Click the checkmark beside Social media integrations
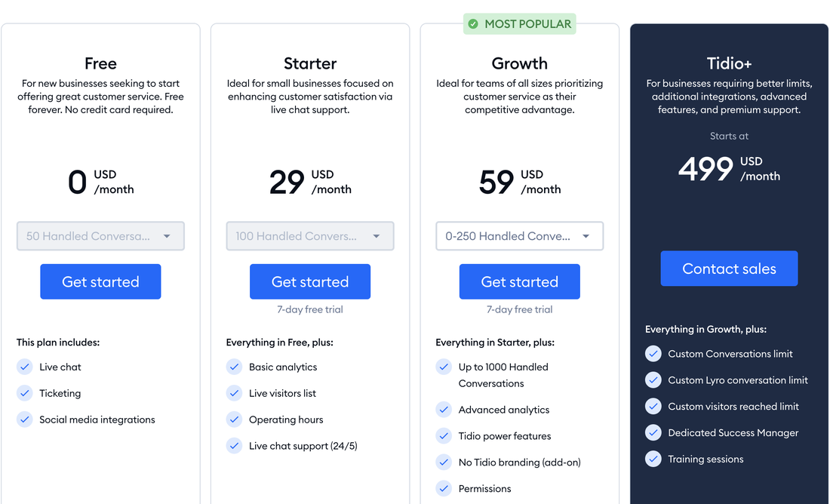 point(24,419)
